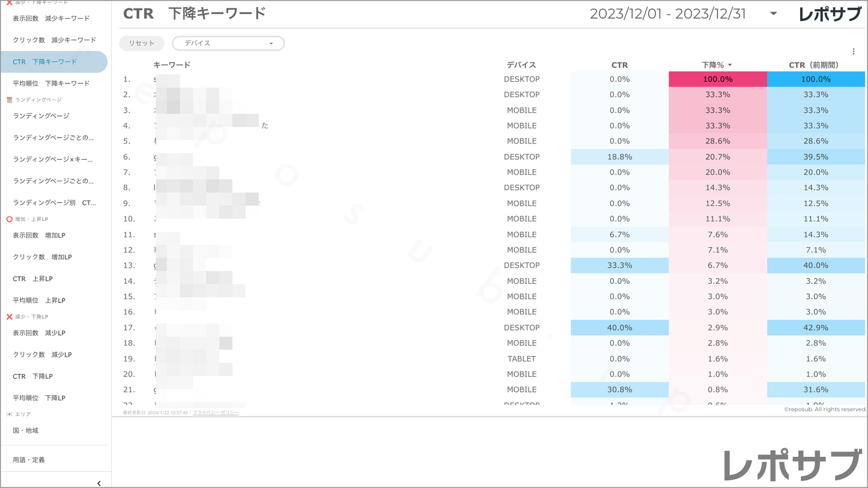Viewport: 868px width, 488px height.
Task: Open 平均順位 下降キーワード page
Action: click(x=51, y=83)
